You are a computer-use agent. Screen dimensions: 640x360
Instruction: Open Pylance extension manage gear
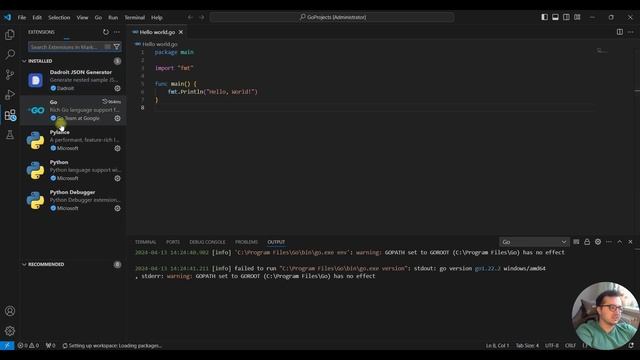click(118, 148)
